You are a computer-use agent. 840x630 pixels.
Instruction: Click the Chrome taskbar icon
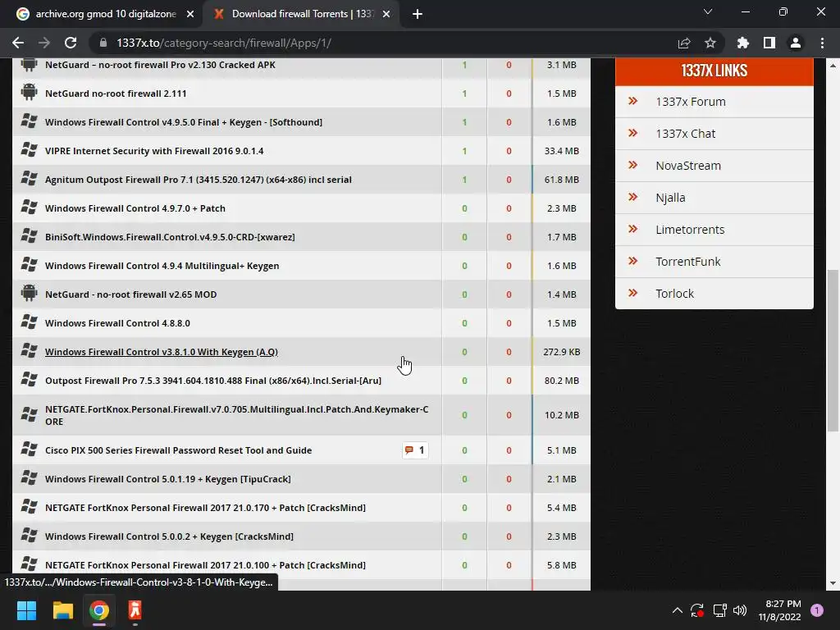coord(99,610)
